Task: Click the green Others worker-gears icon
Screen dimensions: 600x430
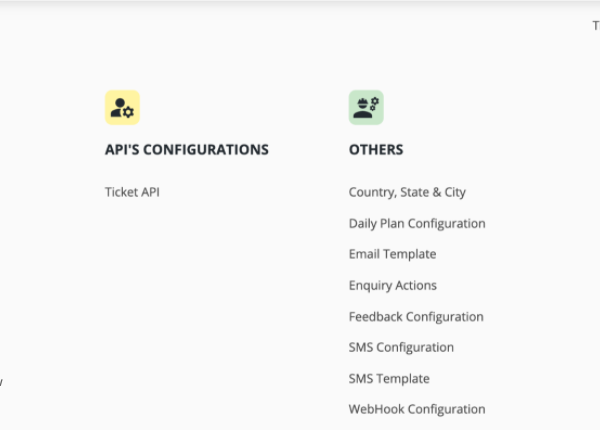Action: point(366,108)
